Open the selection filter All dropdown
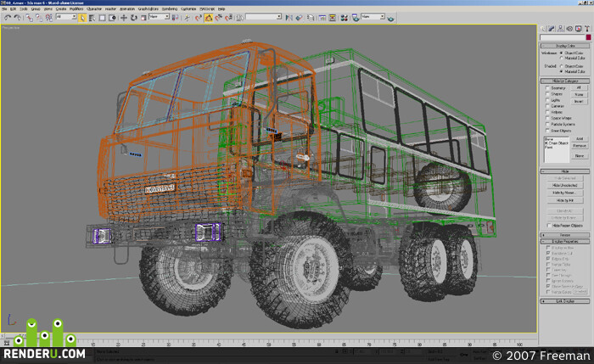 [x=66, y=17]
